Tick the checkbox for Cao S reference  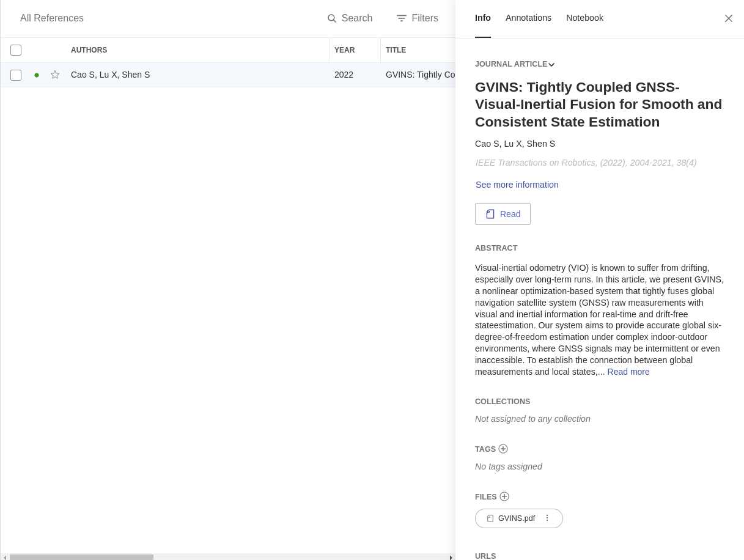click(x=16, y=75)
